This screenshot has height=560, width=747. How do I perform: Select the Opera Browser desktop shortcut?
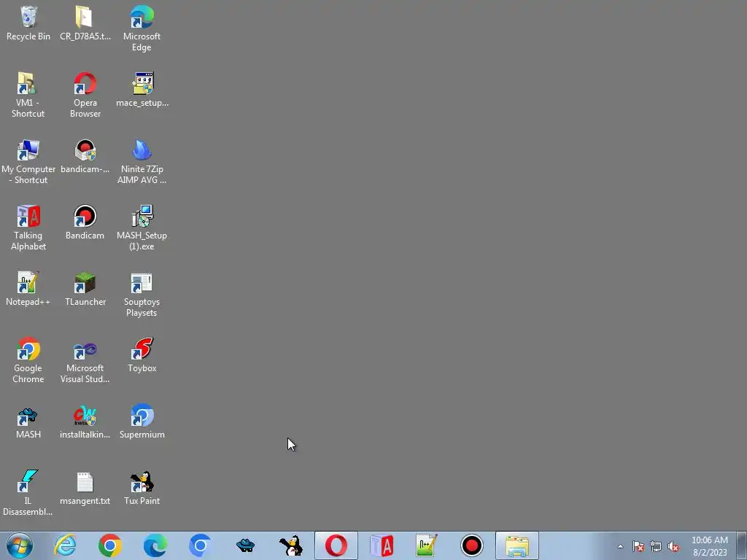point(85,95)
